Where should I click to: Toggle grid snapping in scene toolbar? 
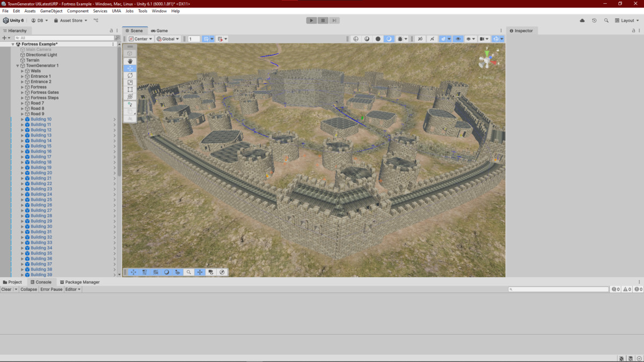pyautogui.click(x=206, y=39)
